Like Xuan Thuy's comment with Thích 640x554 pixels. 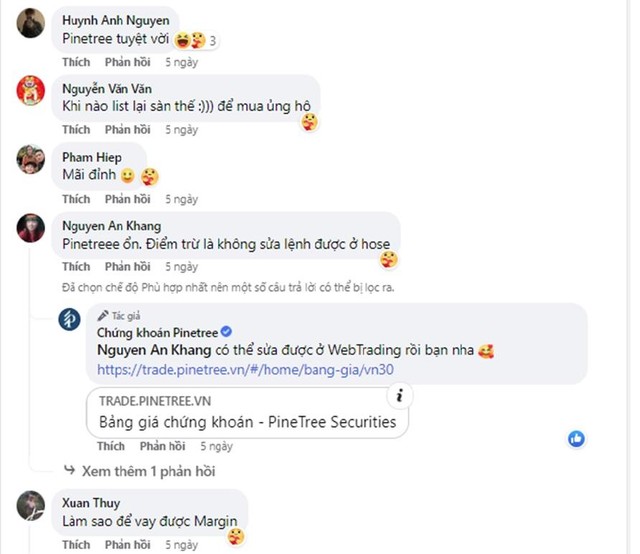76,545
